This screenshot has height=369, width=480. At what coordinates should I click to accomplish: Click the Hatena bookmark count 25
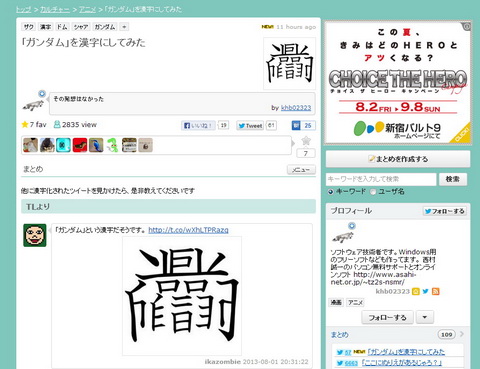point(308,125)
